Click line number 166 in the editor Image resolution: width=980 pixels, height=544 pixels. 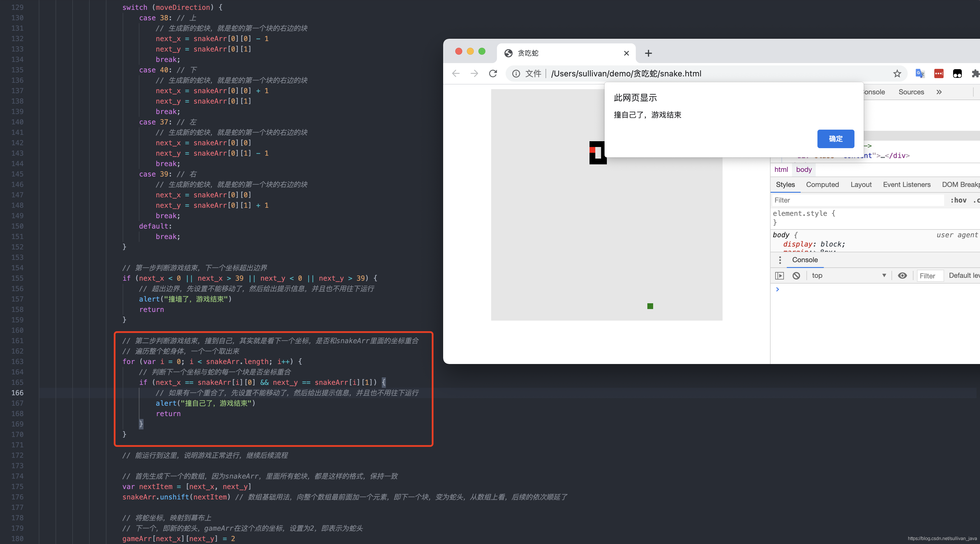(x=17, y=393)
